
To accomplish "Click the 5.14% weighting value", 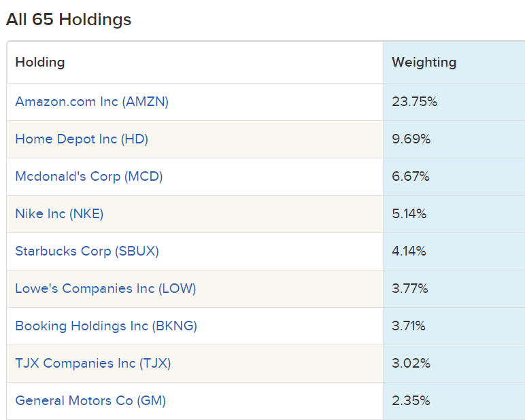I will (x=409, y=214).
